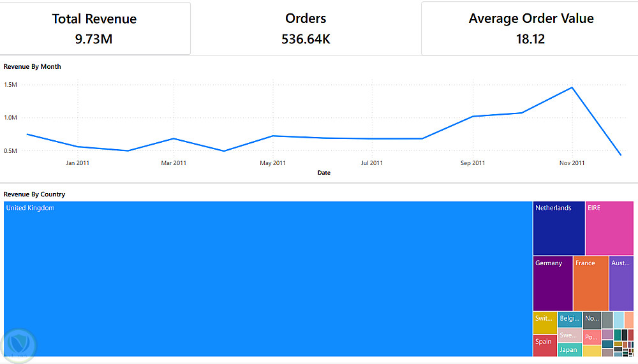The height and width of the screenshot is (364, 638).
Task: Select the Germany treemap tile
Action: pyautogui.click(x=553, y=284)
